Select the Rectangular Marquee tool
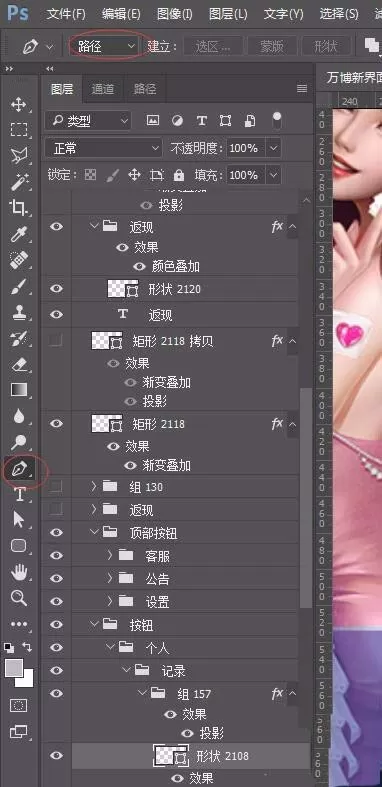Image resolution: width=382 pixels, height=787 pixels. pyautogui.click(x=19, y=130)
